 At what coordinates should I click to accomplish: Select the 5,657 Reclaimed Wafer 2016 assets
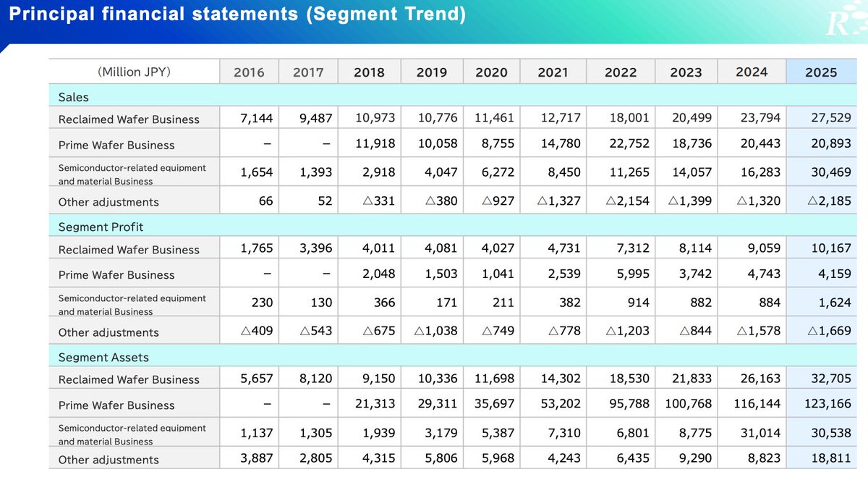(257, 378)
